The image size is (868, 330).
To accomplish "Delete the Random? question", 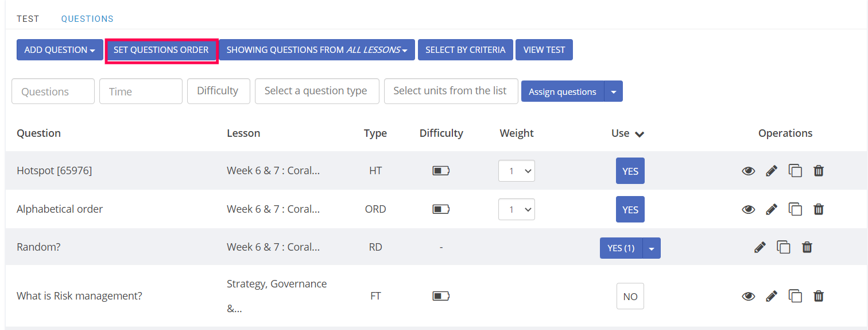I will [807, 247].
